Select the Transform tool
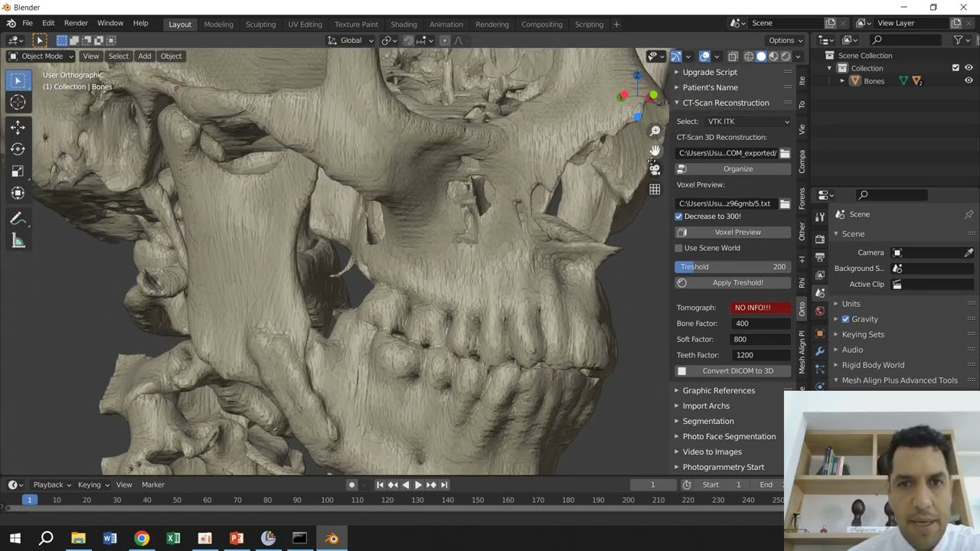Image resolution: width=980 pixels, height=551 pixels. (18, 193)
